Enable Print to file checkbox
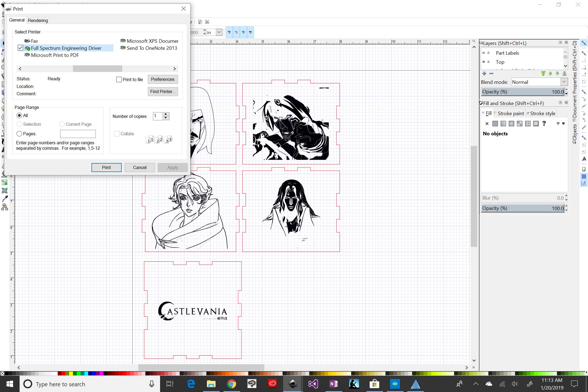 [x=119, y=79]
